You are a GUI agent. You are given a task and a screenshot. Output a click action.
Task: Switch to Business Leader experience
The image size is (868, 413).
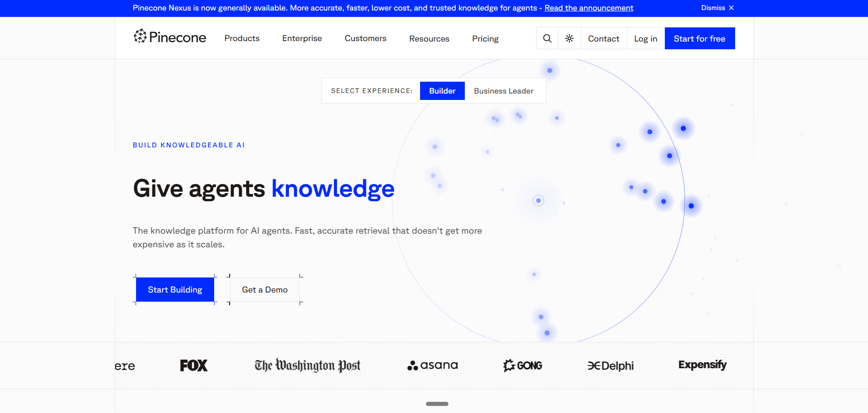[504, 91]
